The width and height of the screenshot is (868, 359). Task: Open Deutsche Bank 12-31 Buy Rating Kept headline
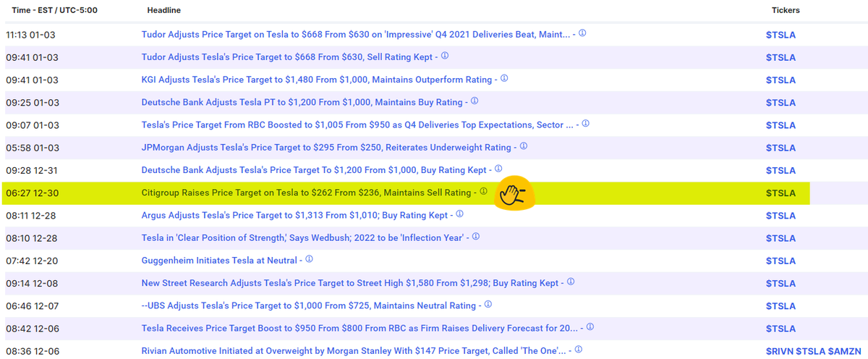click(x=314, y=170)
